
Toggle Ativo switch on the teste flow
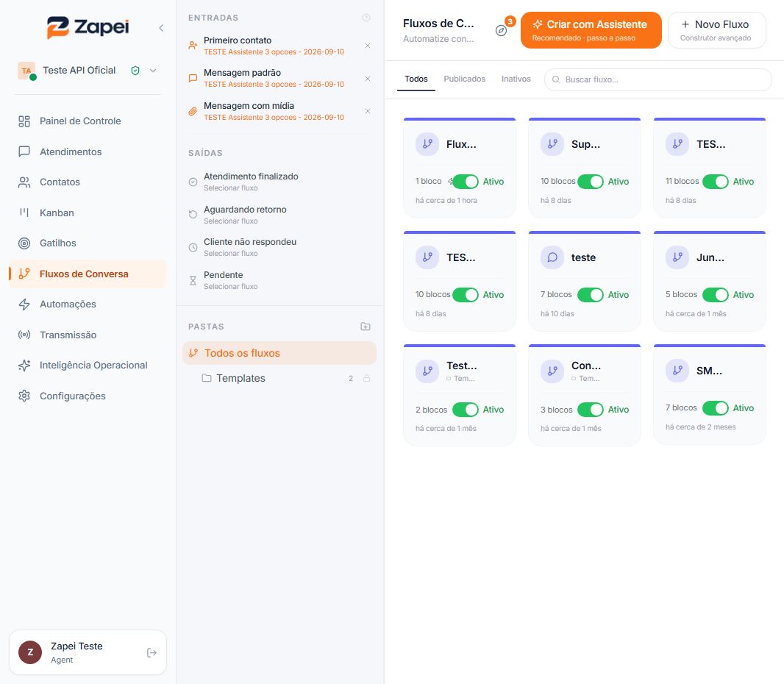(591, 295)
